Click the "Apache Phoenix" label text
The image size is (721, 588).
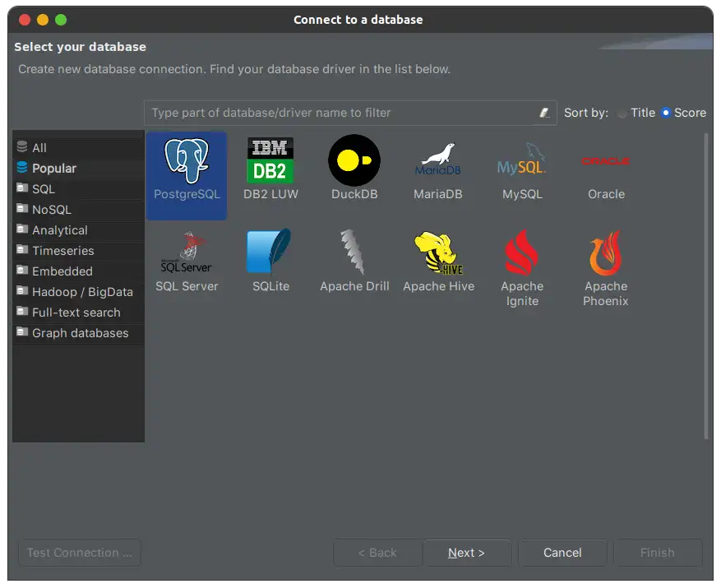[606, 294]
